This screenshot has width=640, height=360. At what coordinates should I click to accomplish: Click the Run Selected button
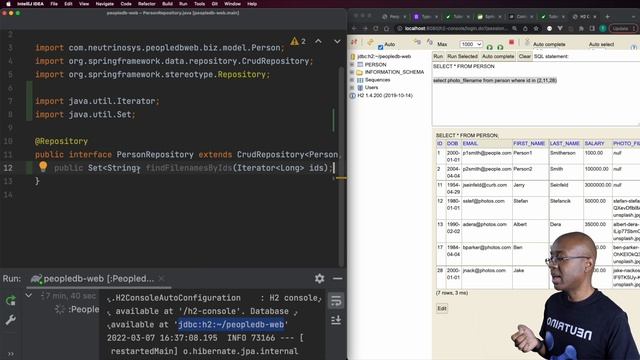tap(462, 56)
